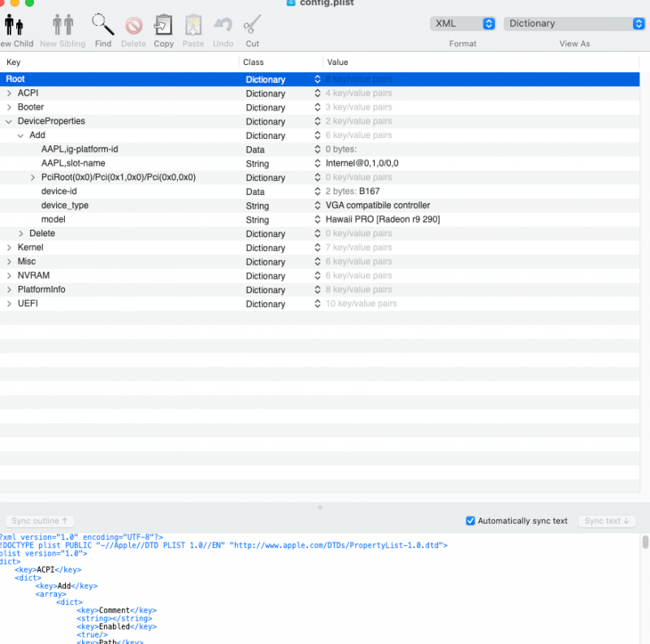This screenshot has height=644, width=650.
Task: Collapse the DeviceProperties node
Action: 9,121
